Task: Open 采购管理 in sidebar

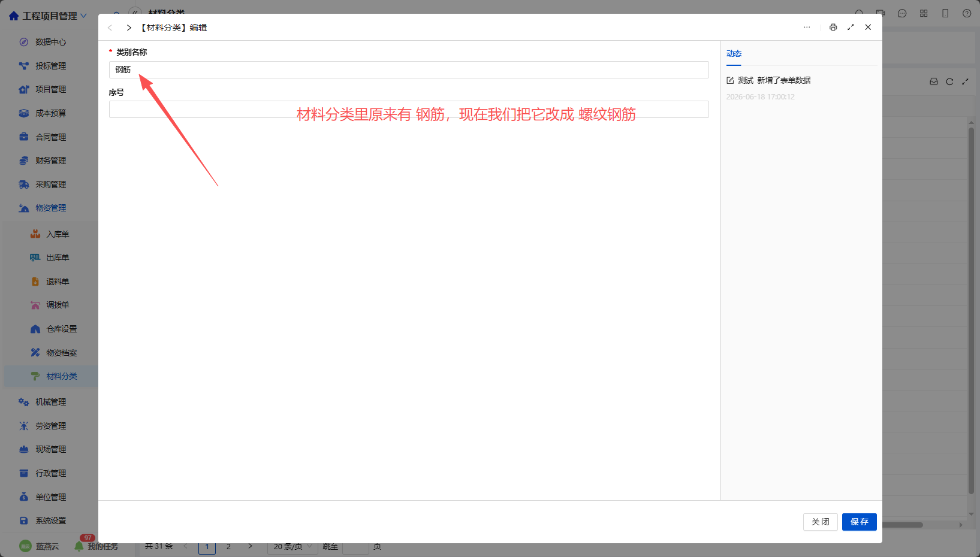Action: pos(50,184)
